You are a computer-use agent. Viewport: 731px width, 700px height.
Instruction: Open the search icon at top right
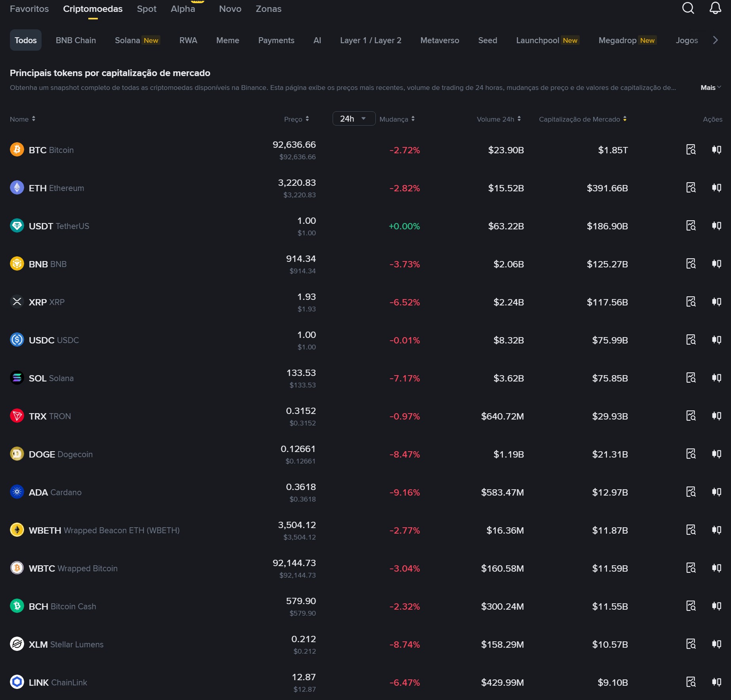point(688,8)
